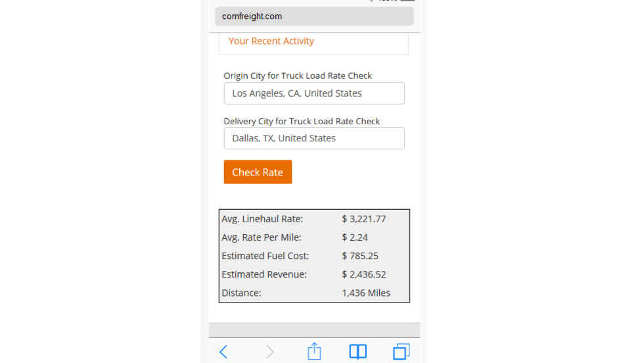Show open tabs with the tabs icon
The height and width of the screenshot is (363, 644).
click(401, 352)
